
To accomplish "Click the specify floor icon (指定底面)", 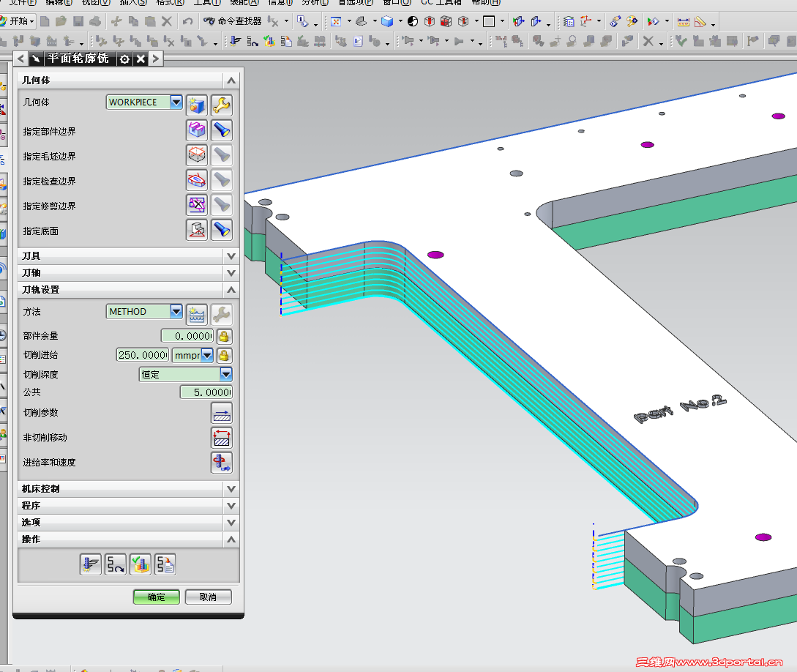I will (197, 230).
